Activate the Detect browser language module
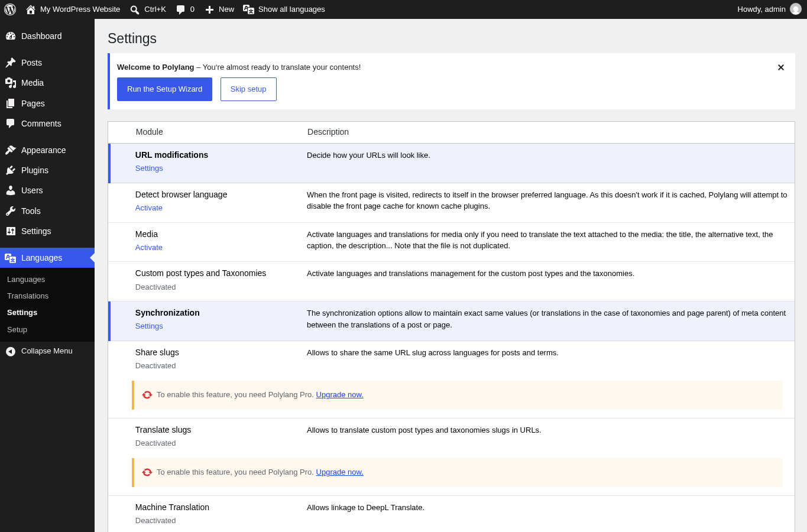This screenshot has width=807, height=532. click(149, 208)
